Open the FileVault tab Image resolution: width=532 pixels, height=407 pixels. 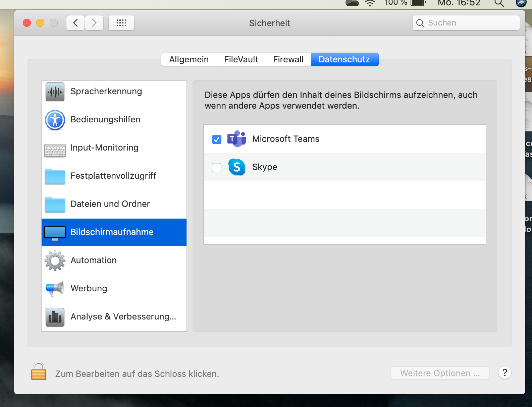coord(241,59)
